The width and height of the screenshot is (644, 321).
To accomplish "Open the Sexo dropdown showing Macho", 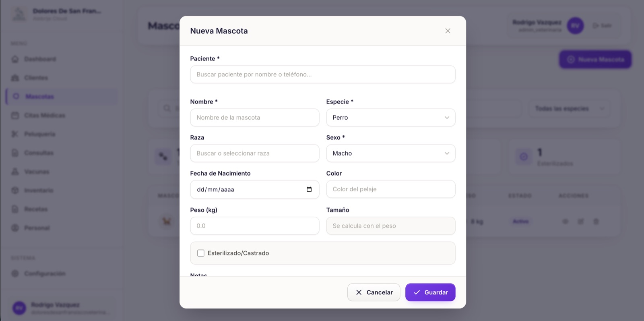I will [391, 153].
